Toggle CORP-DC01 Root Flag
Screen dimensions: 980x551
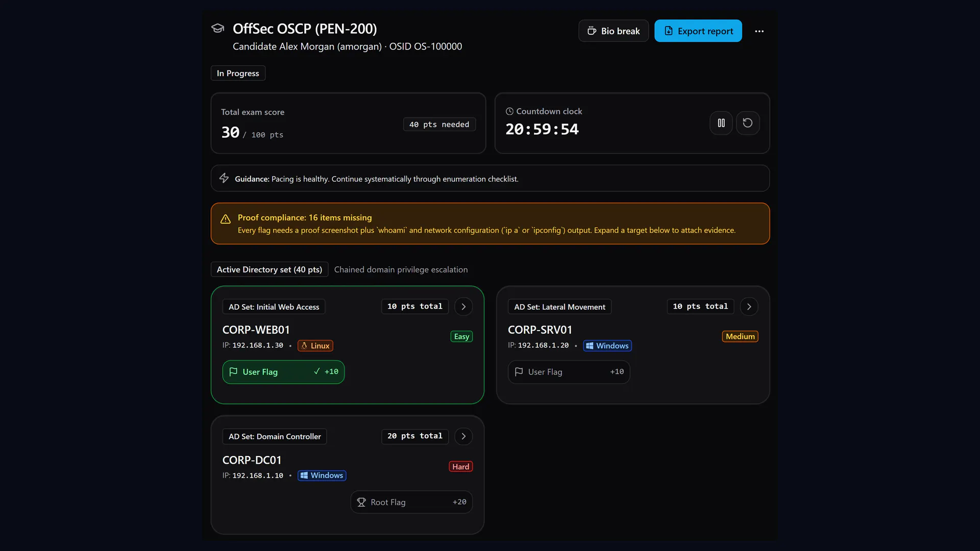[x=411, y=502]
